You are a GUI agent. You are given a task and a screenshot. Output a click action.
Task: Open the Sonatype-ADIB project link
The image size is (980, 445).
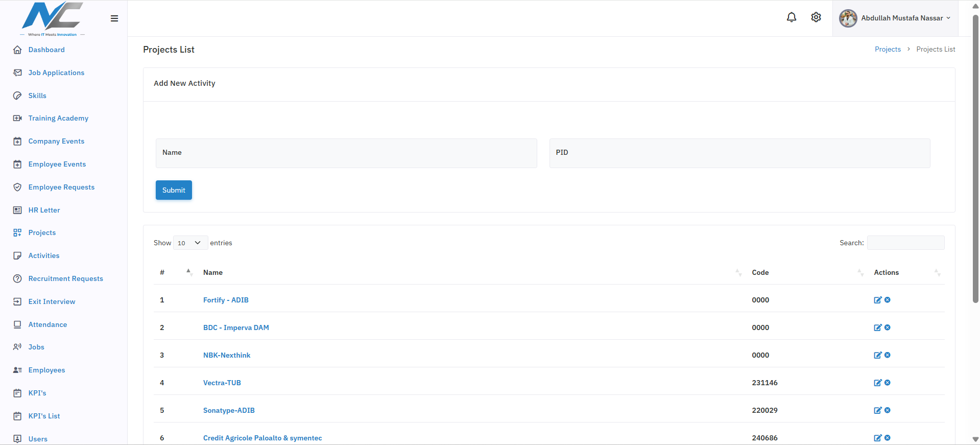[x=229, y=410]
